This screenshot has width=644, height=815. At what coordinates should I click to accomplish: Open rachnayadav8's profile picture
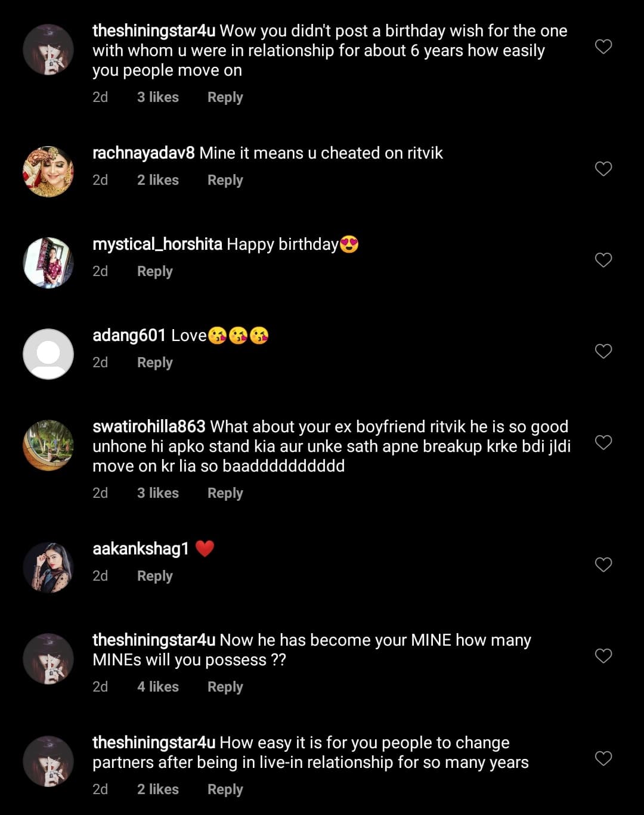click(x=48, y=172)
